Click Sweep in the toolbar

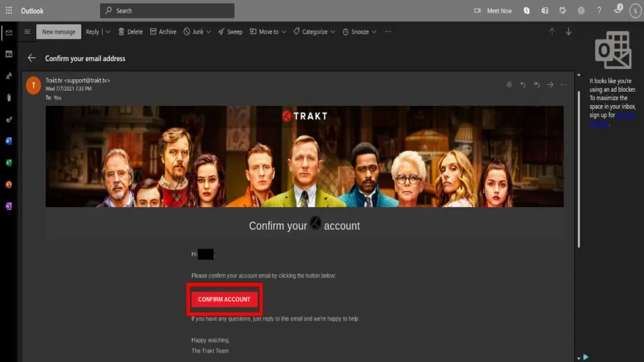pos(230,32)
